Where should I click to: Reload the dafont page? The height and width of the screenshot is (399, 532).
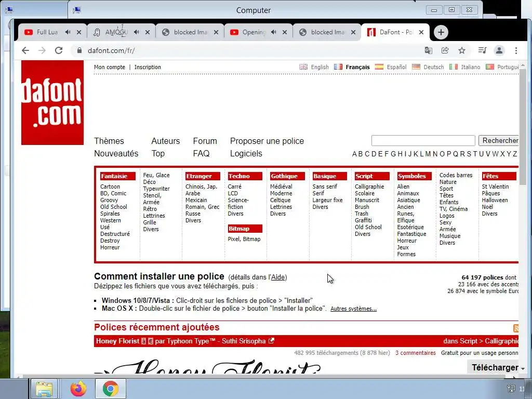pos(59,50)
